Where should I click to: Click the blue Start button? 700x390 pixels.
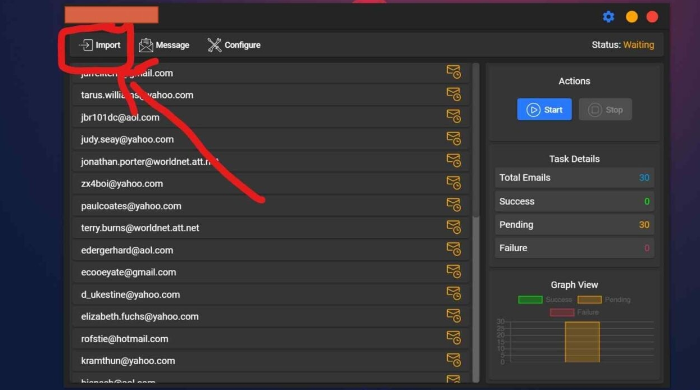tap(544, 109)
